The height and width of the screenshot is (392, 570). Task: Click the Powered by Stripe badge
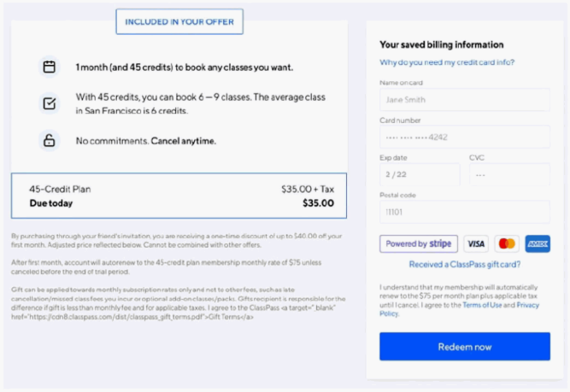point(419,244)
